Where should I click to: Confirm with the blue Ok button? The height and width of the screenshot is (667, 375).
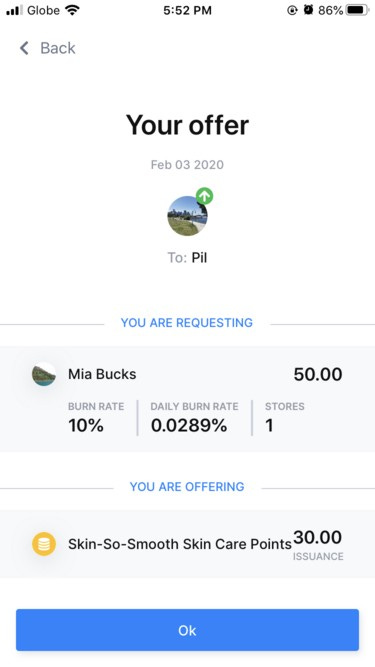[188, 630]
